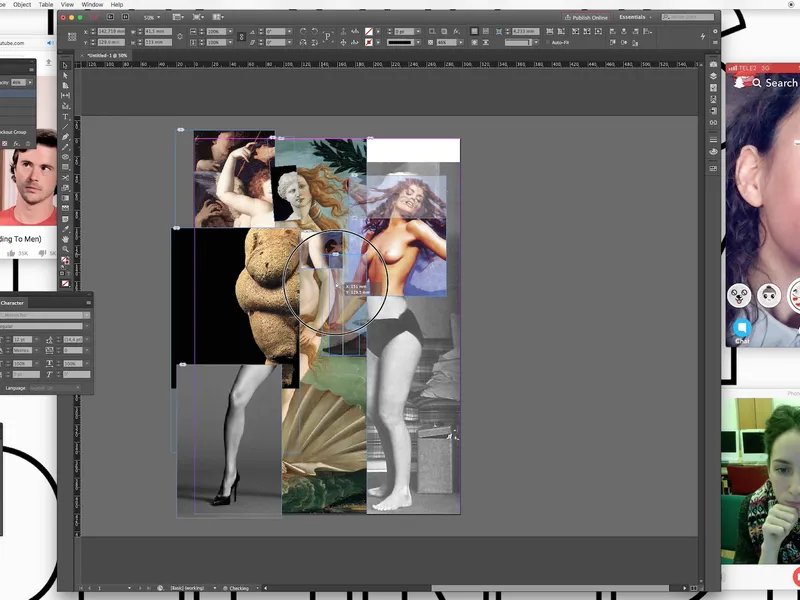This screenshot has width=800, height=600.
Task: Click the Publish Online button
Action: (586, 17)
